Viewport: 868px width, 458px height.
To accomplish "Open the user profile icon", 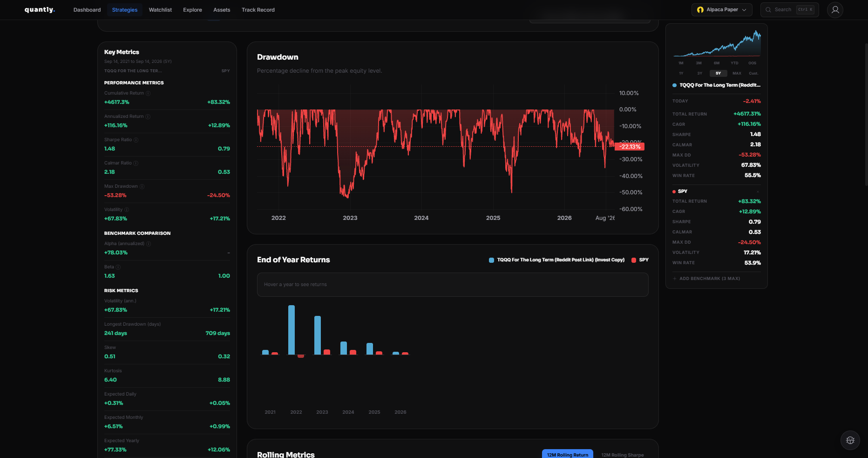I will click(835, 10).
